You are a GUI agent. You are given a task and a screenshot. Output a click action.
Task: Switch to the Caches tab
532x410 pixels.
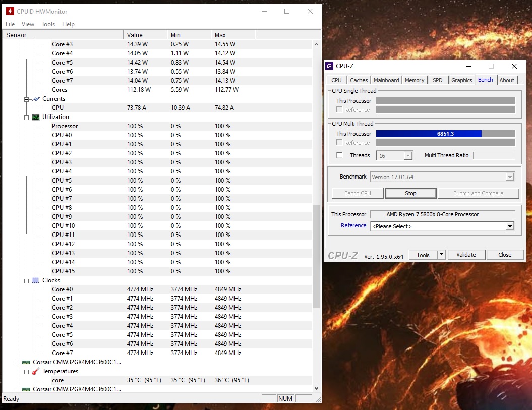359,80
